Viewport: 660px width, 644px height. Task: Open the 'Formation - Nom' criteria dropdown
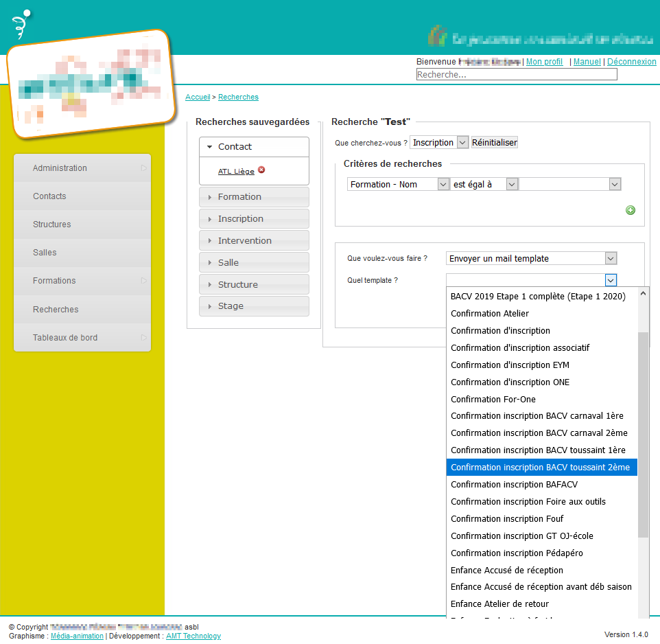point(398,184)
